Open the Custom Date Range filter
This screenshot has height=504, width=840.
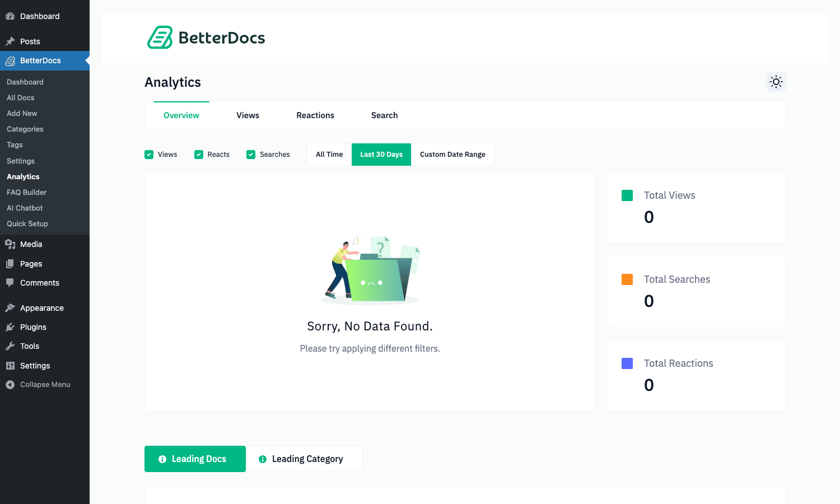[x=452, y=155]
